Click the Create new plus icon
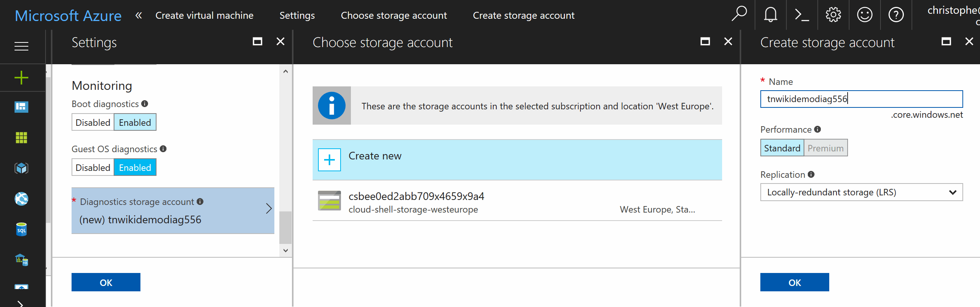Image resolution: width=980 pixels, height=307 pixels. click(329, 160)
